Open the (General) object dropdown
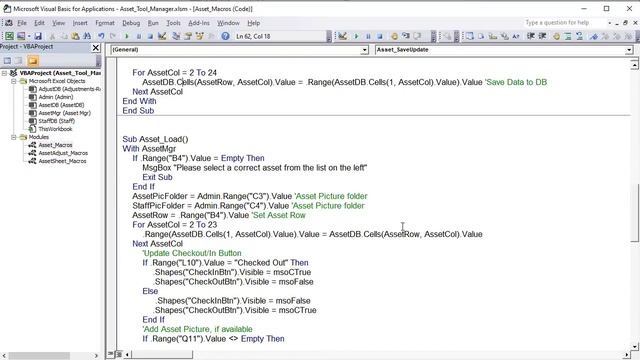 tap(364, 50)
